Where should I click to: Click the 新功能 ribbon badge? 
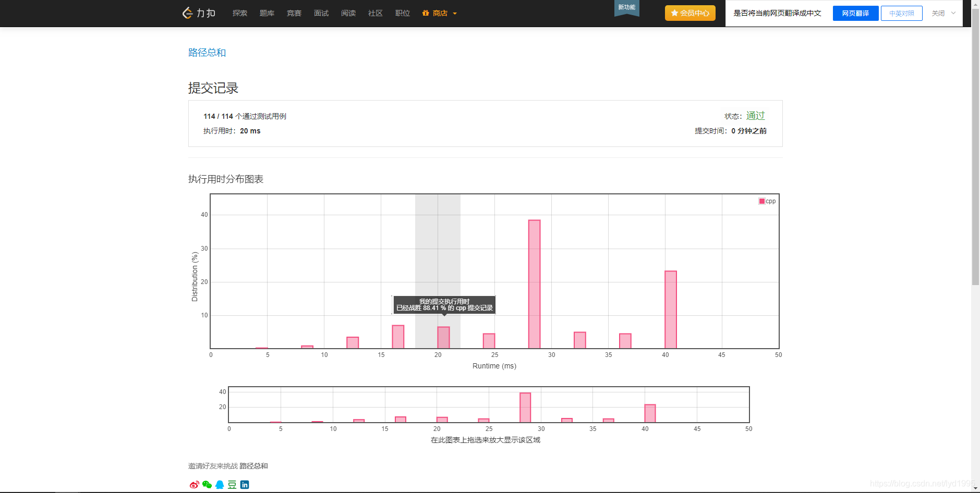tap(627, 7)
